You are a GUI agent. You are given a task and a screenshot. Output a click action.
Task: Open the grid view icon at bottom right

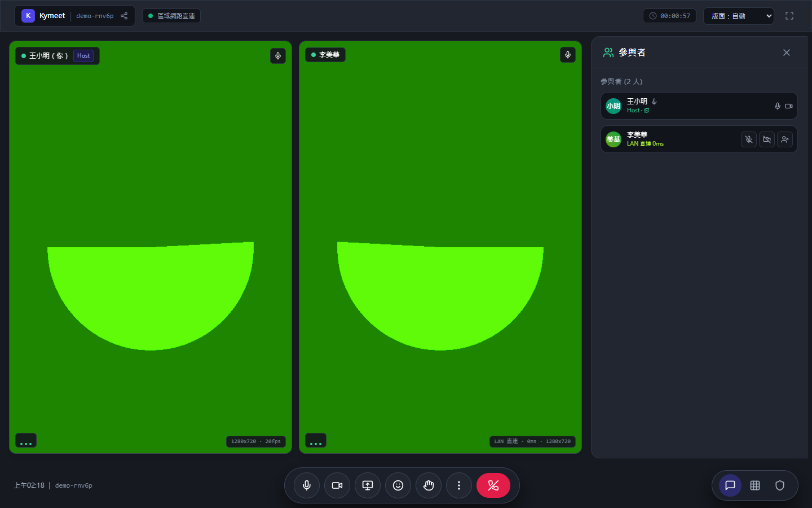755,485
